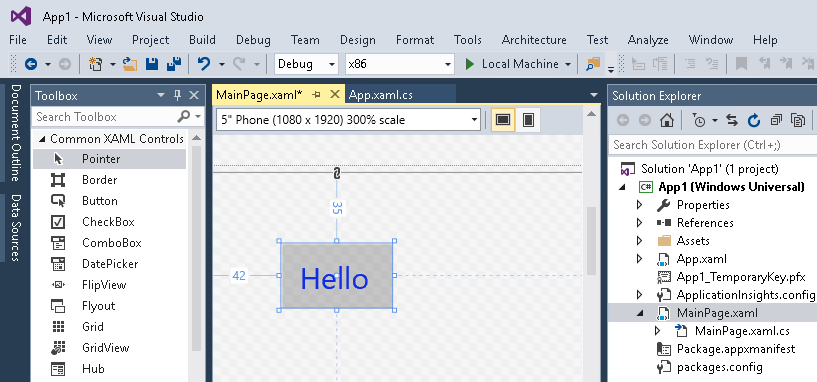The height and width of the screenshot is (382, 817).
Task: Open the File menu
Action: (18, 40)
